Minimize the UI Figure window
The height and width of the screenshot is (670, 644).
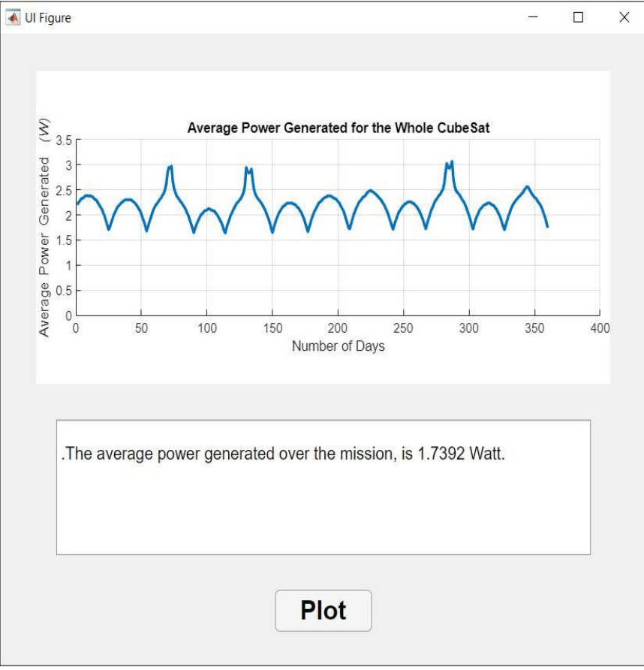point(533,17)
